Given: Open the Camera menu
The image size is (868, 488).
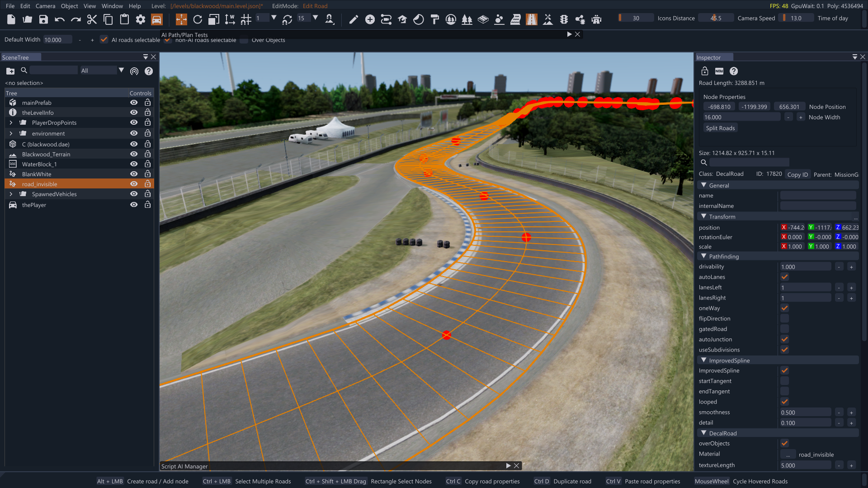Looking at the screenshot, I should (45, 6).
